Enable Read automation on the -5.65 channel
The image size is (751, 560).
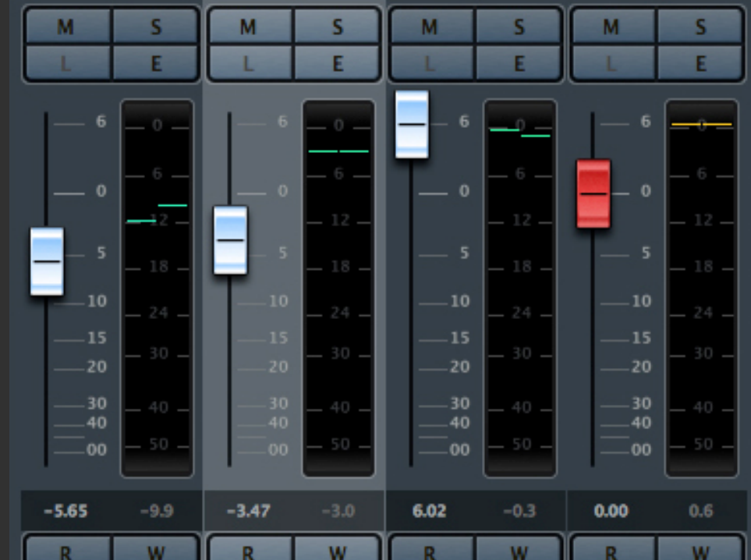[x=66, y=550]
